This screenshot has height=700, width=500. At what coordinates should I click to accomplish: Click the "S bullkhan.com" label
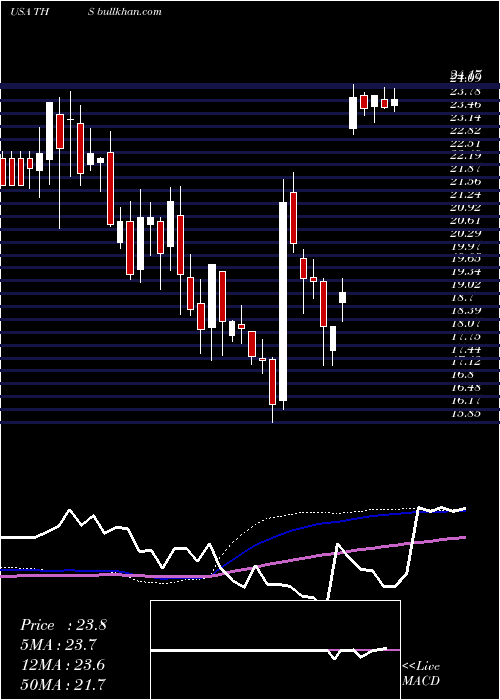tap(125, 12)
